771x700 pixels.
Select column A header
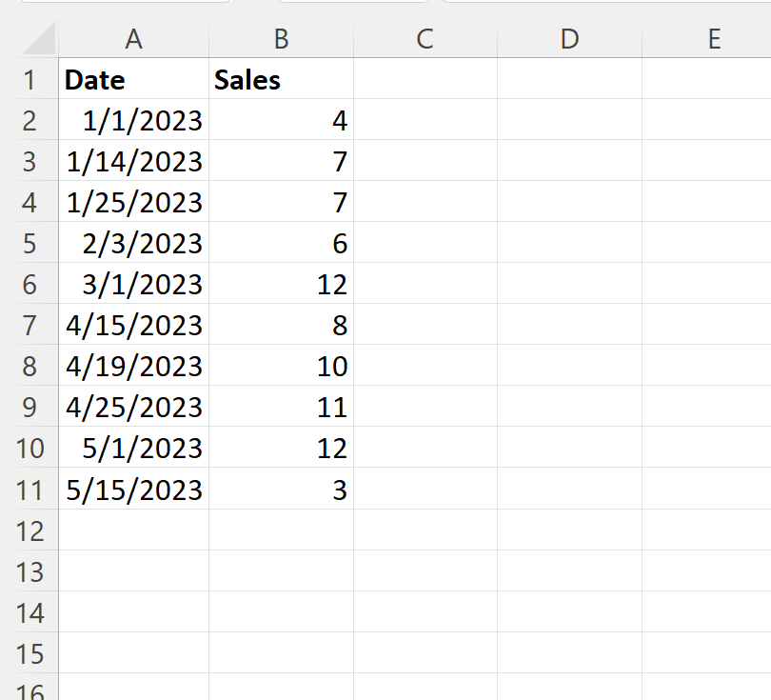point(134,38)
